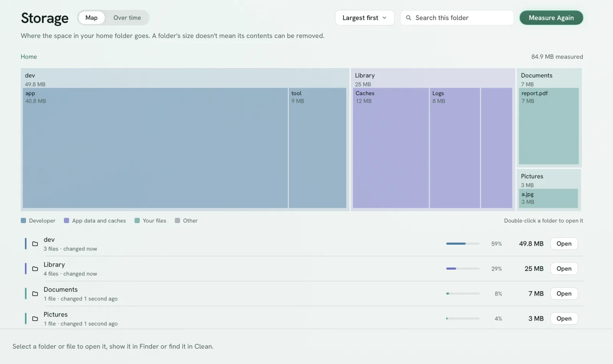The height and width of the screenshot is (364, 613).
Task: Click the magnifier icon in the search box
Action: pos(408,18)
